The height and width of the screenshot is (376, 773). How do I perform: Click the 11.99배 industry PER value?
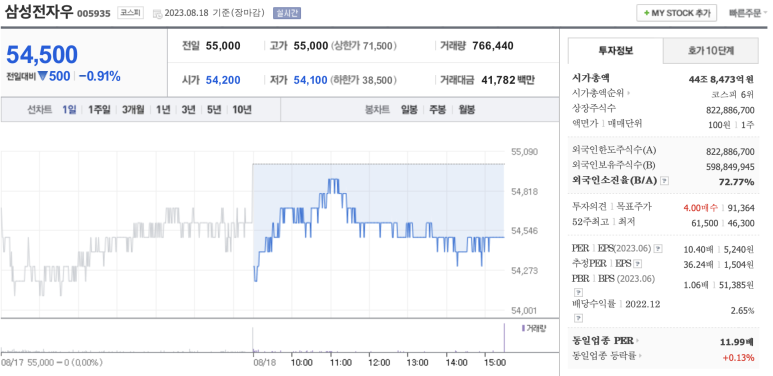tap(737, 341)
